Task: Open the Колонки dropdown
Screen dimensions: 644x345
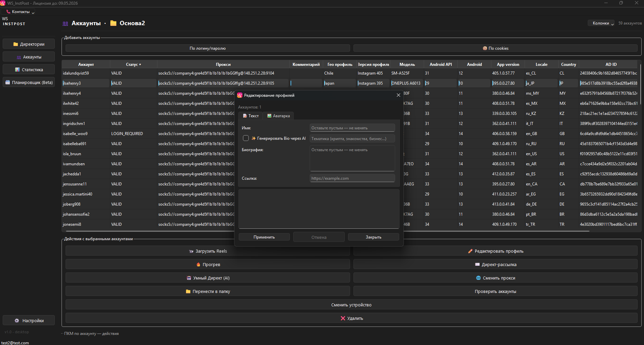Action: [x=601, y=23]
